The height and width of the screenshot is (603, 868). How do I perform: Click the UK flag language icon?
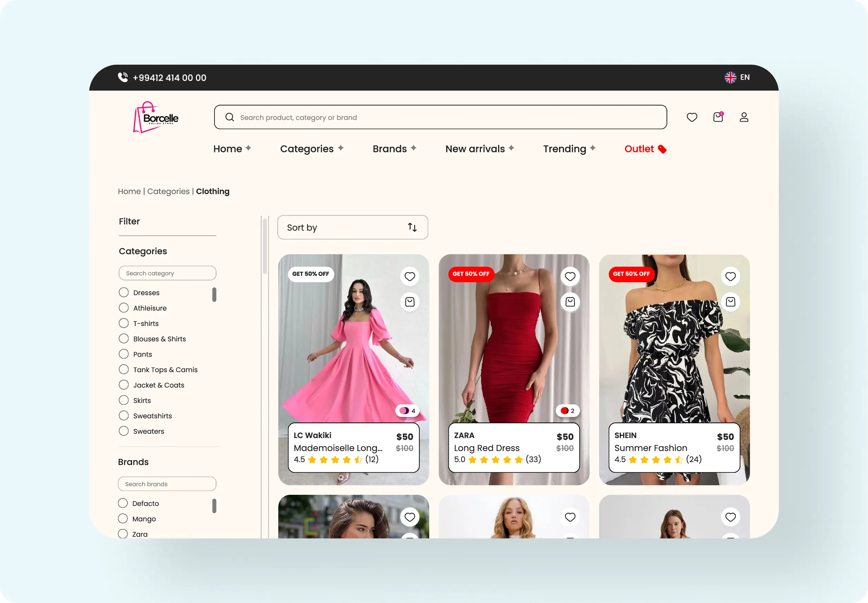(730, 78)
